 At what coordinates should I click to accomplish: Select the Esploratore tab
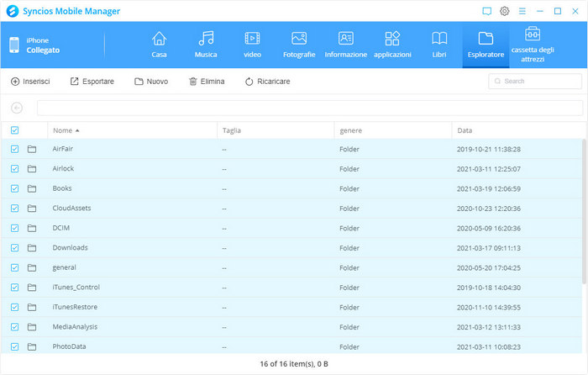tap(486, 45)
